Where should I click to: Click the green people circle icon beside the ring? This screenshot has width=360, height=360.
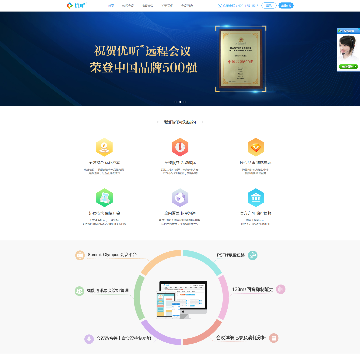pyautogui.click(x=79, y=291)
